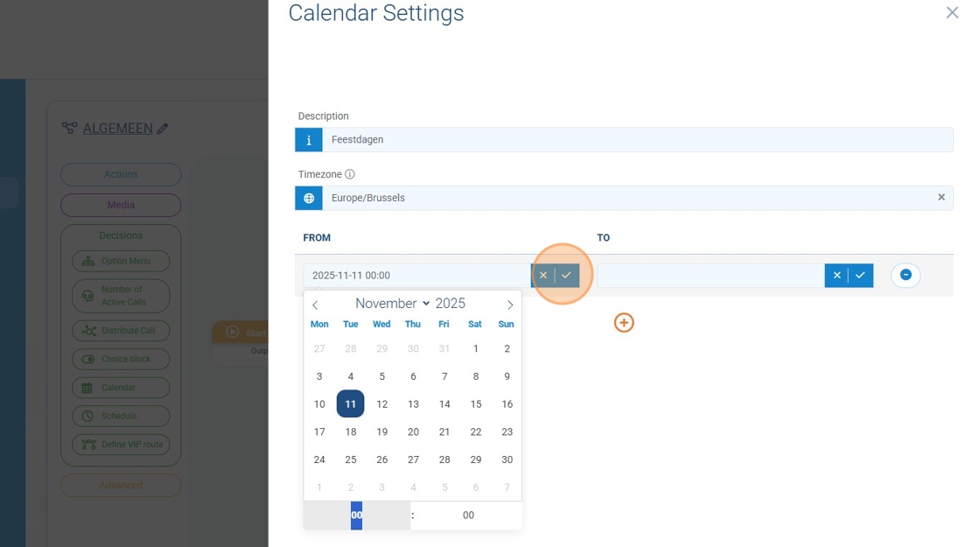This screenshot has height=547, width=980.
Task: Clear the TO date field
Action: coord(836,276)
